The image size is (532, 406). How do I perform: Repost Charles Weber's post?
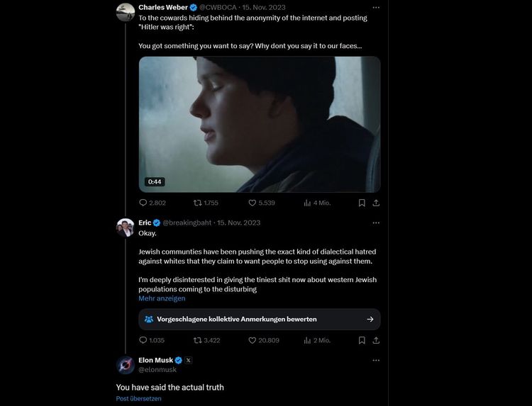pos(197,203)
